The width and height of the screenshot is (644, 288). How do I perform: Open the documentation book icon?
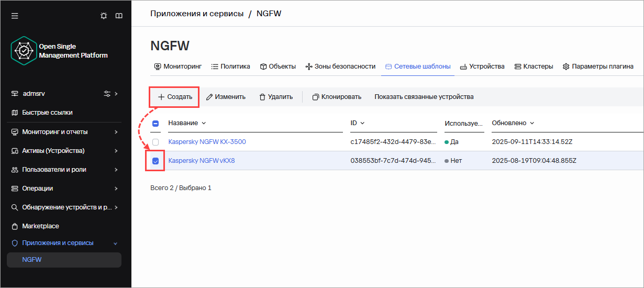click(x=119, y=16)
